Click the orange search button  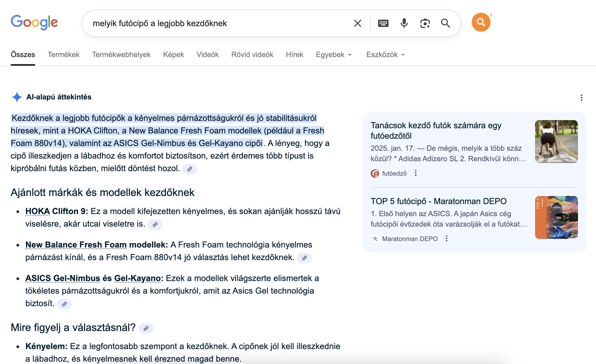click(x=481, y=22)
